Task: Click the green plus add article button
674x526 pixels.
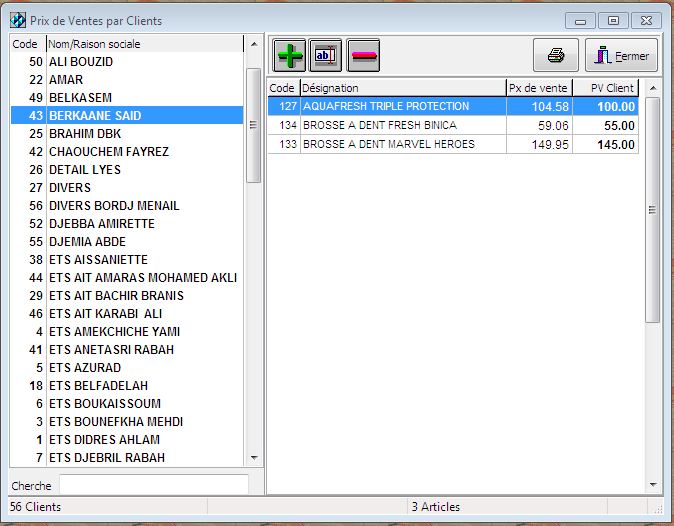Action: point(289,55)
